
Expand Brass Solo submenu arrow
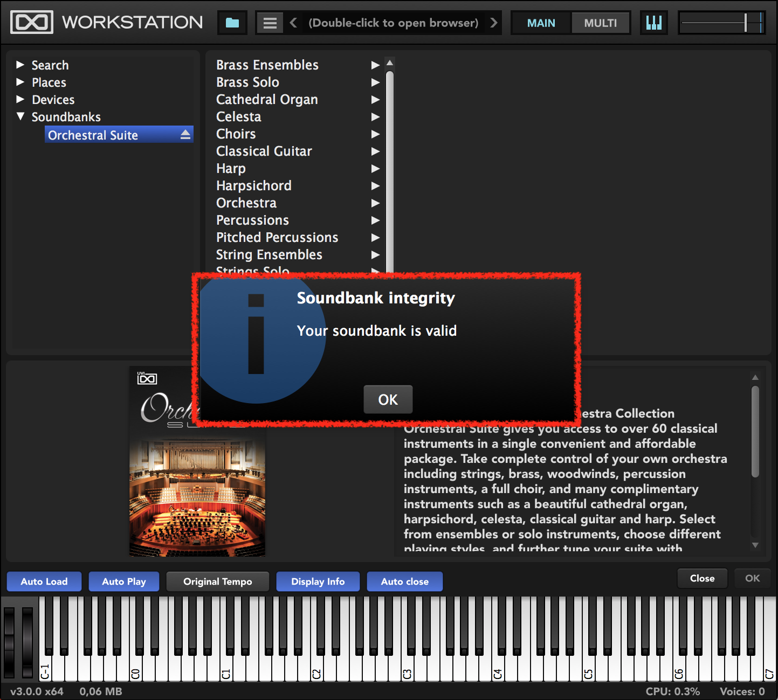[x=375, y=82]
